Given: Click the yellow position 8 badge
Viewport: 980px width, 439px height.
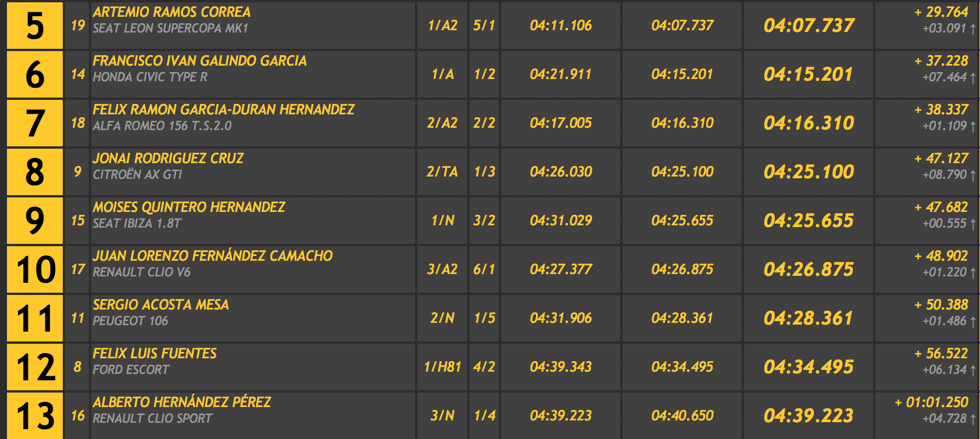Looking at the screenshot, I should click(35, 172).
